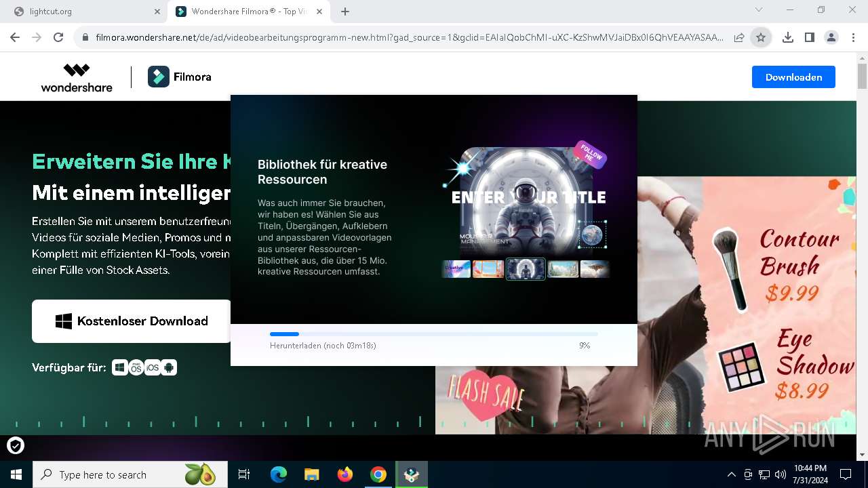The image size is (868, 488).
Task: Open the network tray icon
Action: (764, 474)
